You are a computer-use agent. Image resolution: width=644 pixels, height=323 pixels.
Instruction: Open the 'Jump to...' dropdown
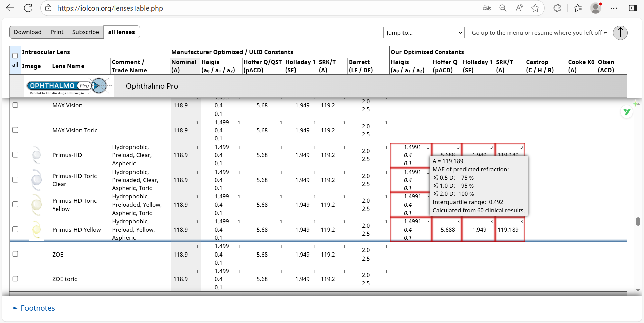(424, 33)
